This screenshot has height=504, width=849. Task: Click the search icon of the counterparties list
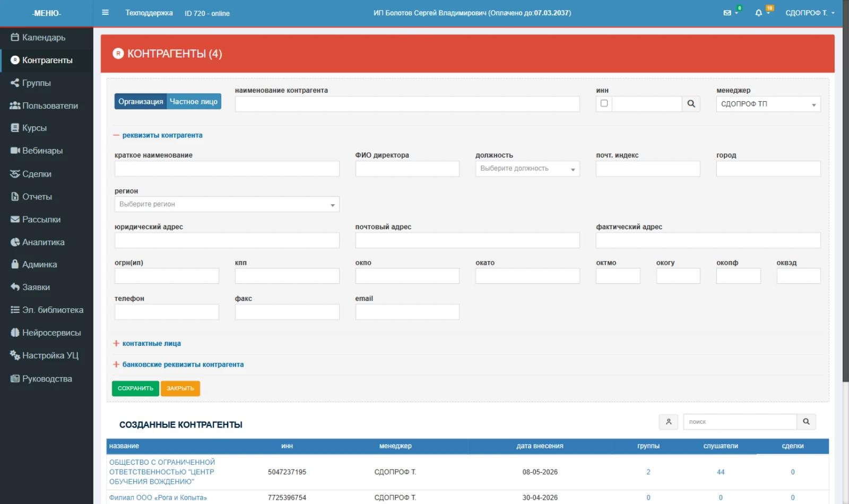point(806,422)
